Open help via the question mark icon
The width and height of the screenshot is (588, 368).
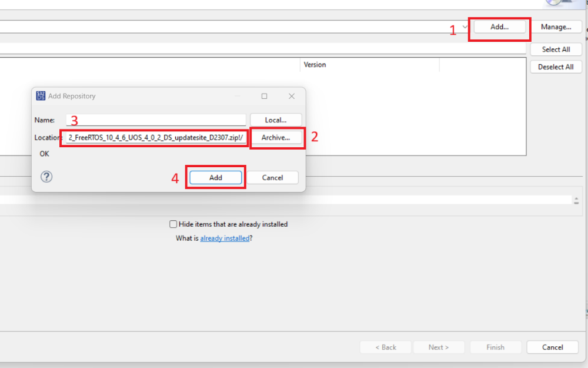pyautogui.click(x=46, y=177)
